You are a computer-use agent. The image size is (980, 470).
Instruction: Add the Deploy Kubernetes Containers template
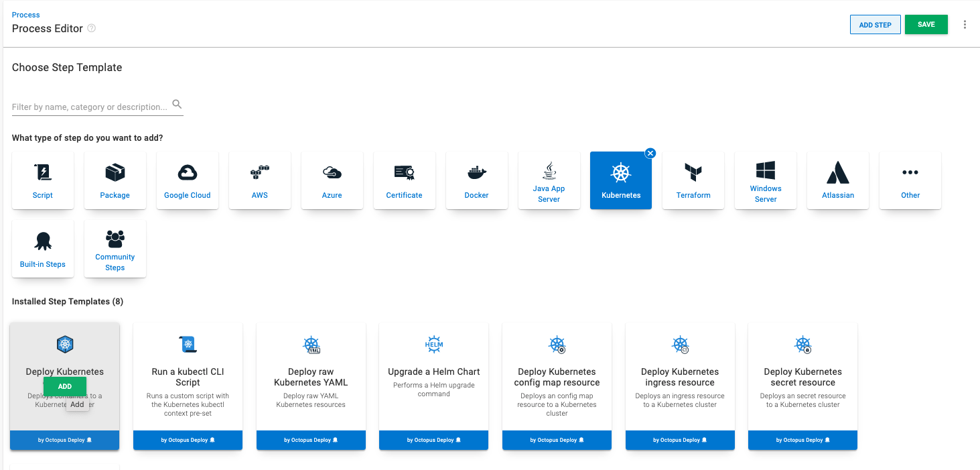64,386
